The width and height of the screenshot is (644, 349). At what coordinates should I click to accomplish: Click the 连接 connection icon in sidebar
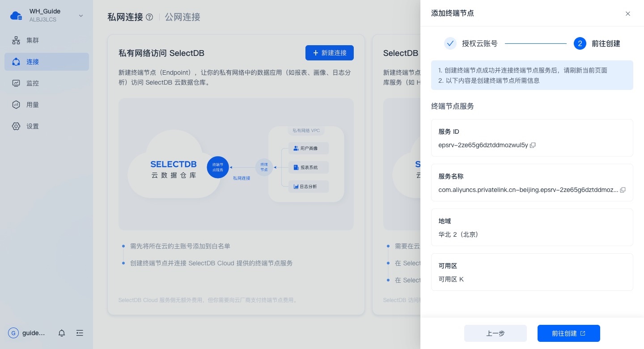coord(16,62)
